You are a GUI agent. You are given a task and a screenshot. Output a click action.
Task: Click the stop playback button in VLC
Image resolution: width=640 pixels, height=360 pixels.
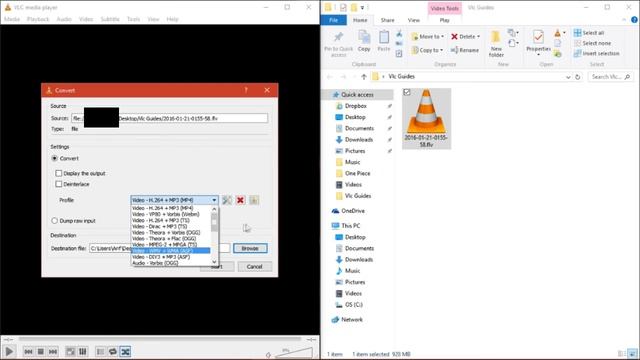point(40,351)
